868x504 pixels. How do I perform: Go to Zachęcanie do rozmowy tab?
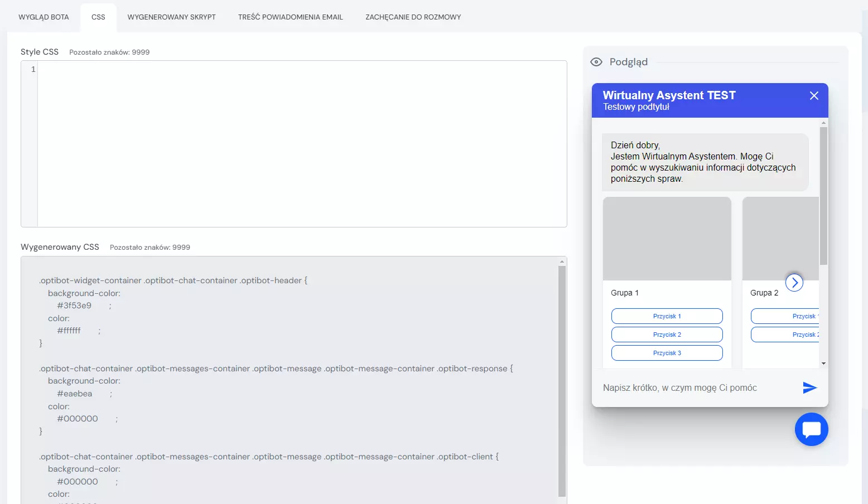coord(413,17)
